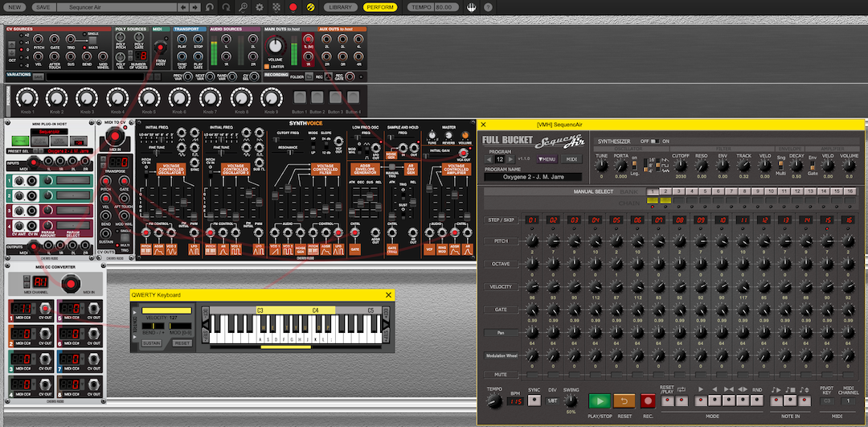Click the yellow striped cable icon
868x427 pixels.
(310, 7)
